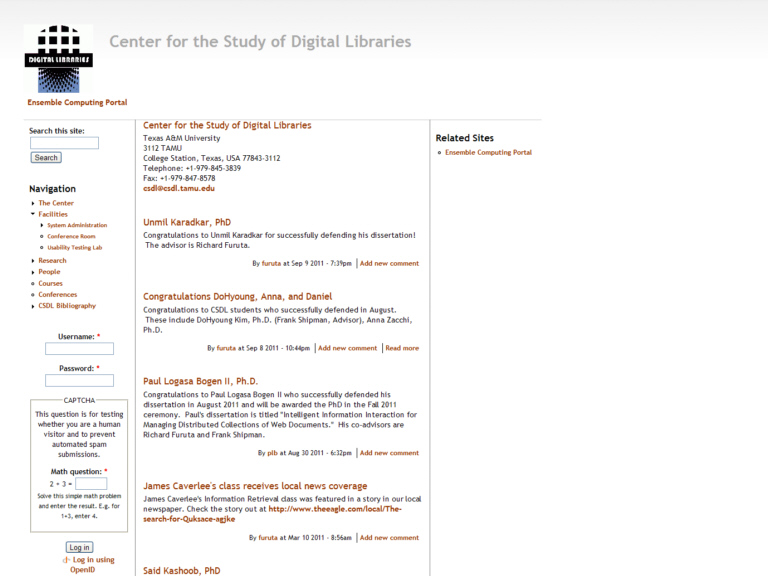768x576 pixels.
Task: Open Courses navigation link
Action: click(x=50, y=283)
